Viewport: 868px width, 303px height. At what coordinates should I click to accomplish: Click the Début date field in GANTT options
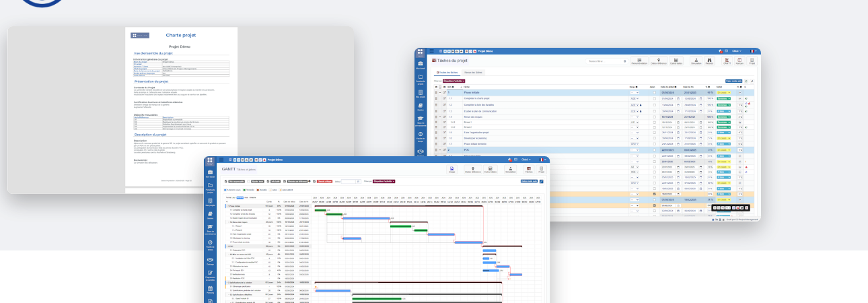point(349,181)
